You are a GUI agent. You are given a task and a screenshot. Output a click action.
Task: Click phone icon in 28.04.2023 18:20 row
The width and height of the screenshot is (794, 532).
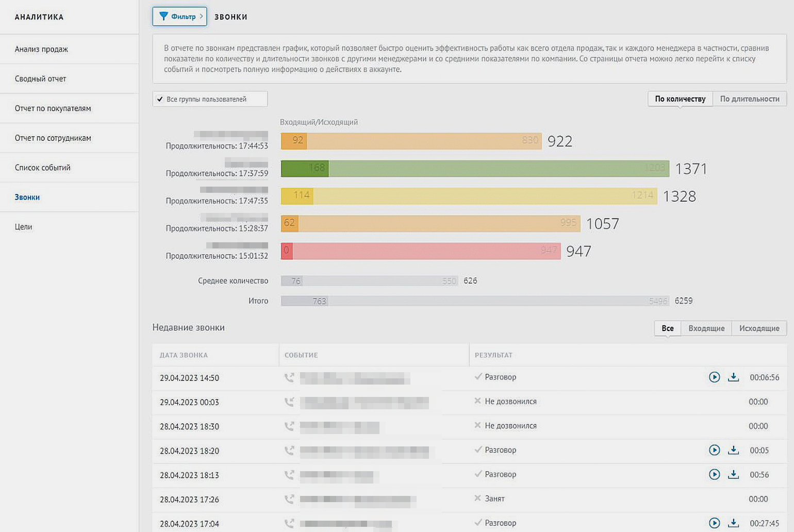289,451
